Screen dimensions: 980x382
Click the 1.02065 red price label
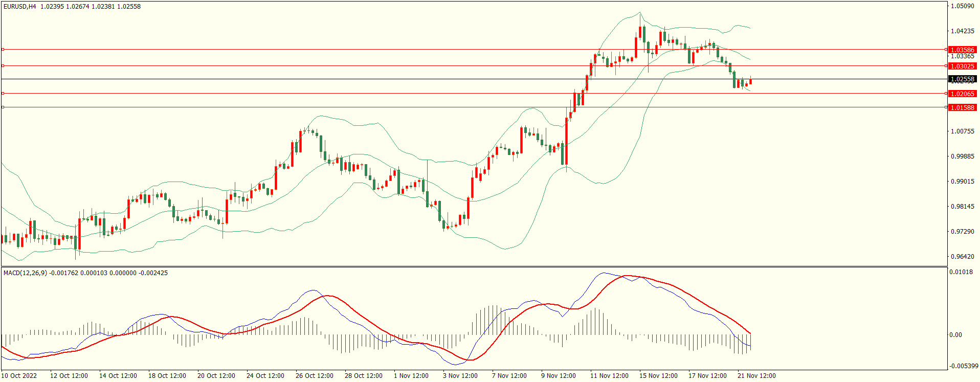(962, 94)
